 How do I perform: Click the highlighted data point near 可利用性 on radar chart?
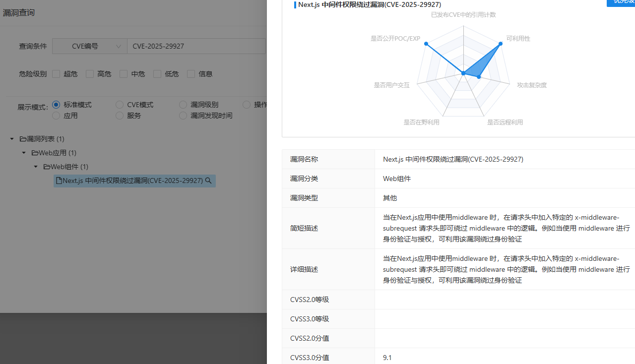(500, 44)
